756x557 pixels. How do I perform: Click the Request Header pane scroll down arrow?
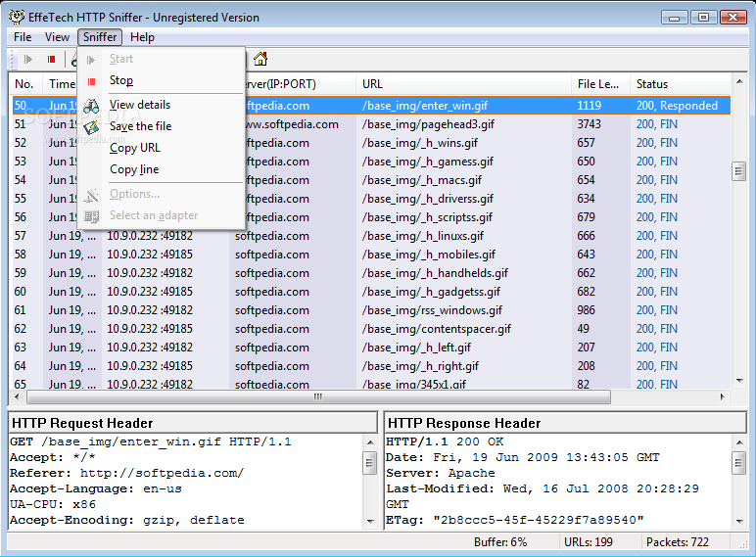tap(370, 522)
